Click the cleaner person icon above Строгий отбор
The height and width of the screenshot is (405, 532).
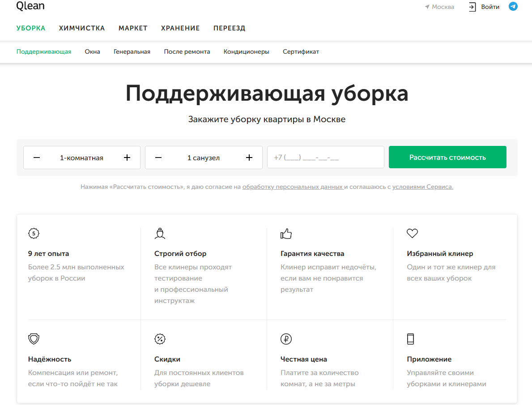160,233
